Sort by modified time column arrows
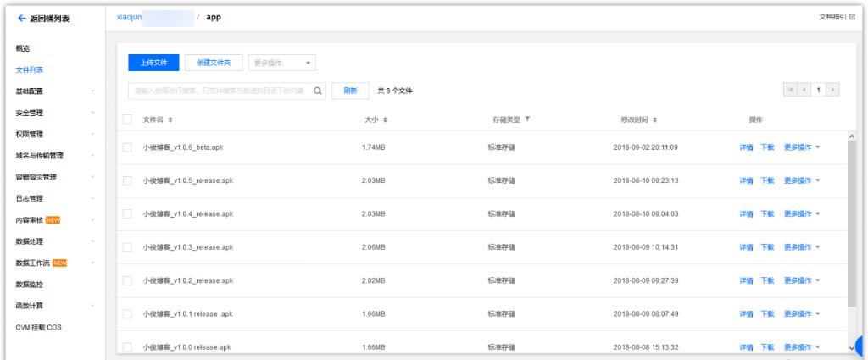This screenshot has width=868, height=360. [x=655, y=119]
